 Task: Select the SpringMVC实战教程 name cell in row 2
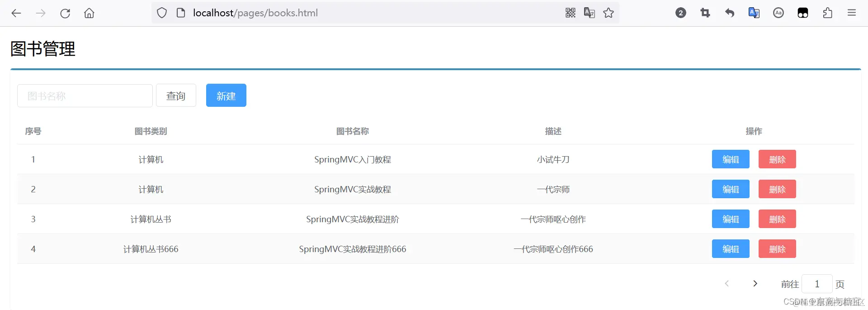[353, 189]
